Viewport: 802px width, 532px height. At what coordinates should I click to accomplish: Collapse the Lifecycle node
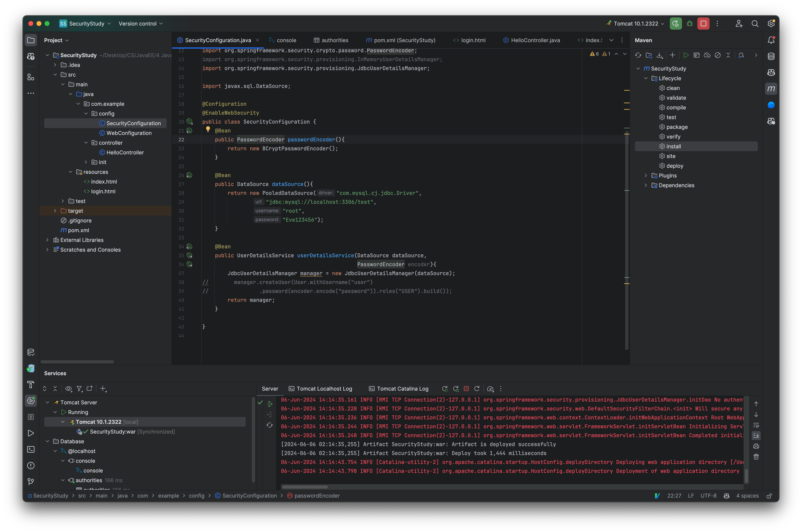pyautogui.click(x=646, y=78)
